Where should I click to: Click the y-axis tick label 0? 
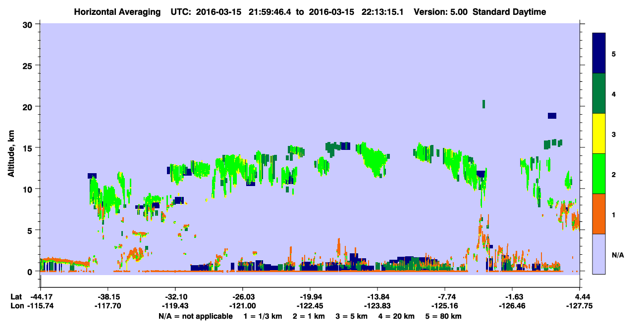pyautogui.click(x=31, y=272)
